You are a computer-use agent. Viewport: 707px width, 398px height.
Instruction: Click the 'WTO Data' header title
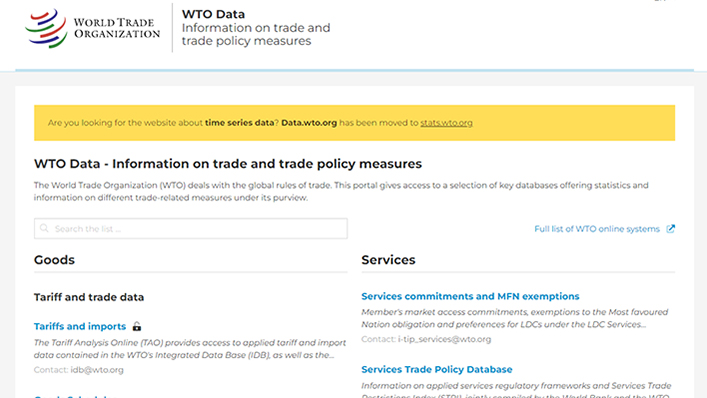click(213, 14)
